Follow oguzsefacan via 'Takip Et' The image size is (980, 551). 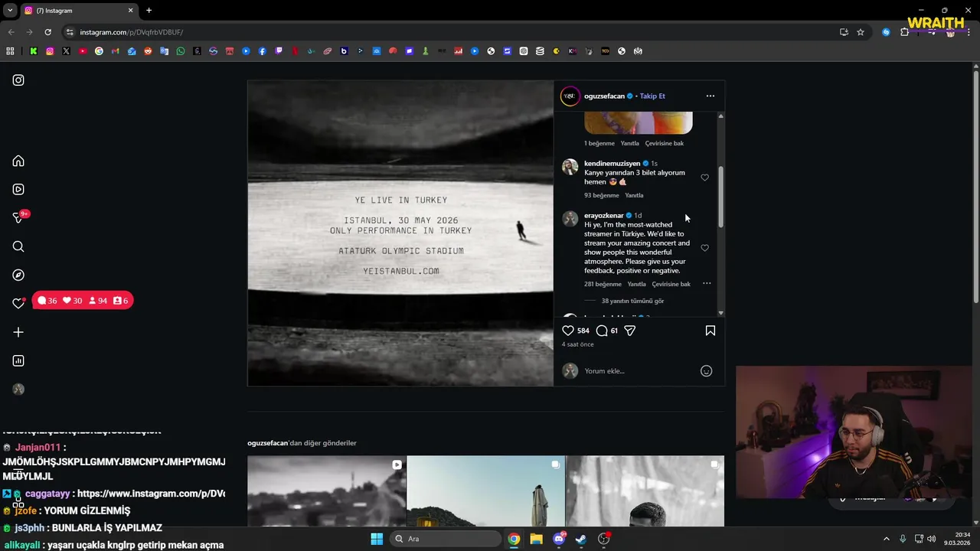[652, 96]
